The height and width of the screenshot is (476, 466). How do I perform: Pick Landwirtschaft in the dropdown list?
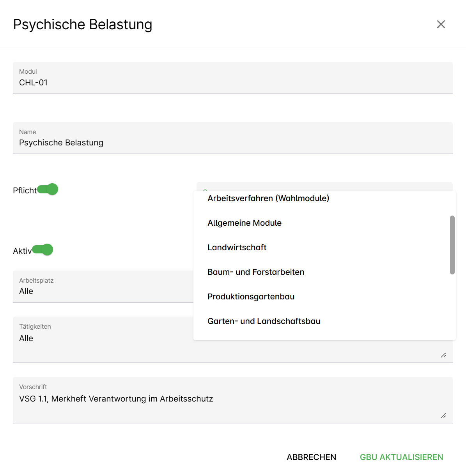pyautogui.click(x=237, y=248)
